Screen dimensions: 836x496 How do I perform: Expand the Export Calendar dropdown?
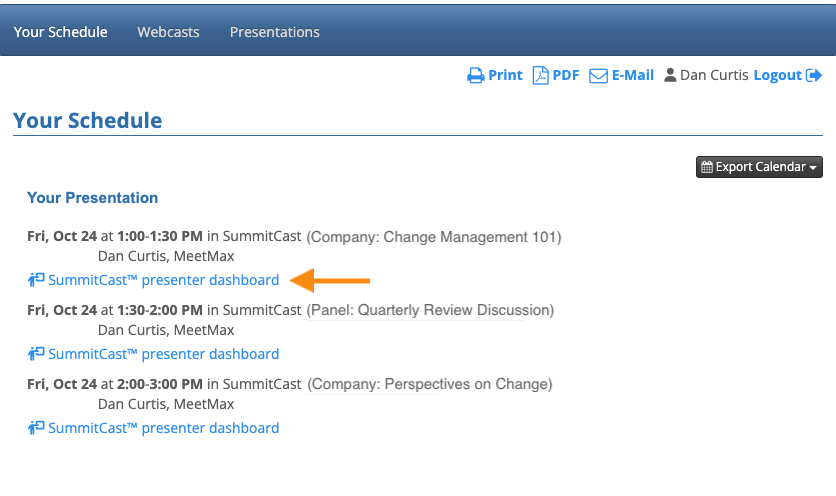pos(760,167)
